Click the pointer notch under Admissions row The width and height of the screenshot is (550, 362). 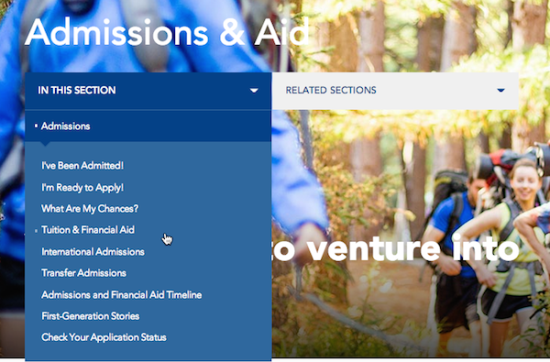tap(45, 143)
